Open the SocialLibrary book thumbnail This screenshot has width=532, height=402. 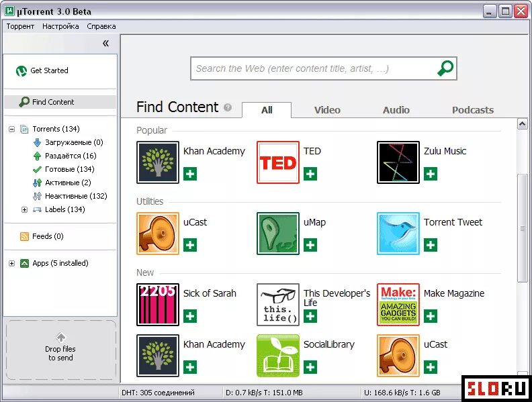[278, 356]
